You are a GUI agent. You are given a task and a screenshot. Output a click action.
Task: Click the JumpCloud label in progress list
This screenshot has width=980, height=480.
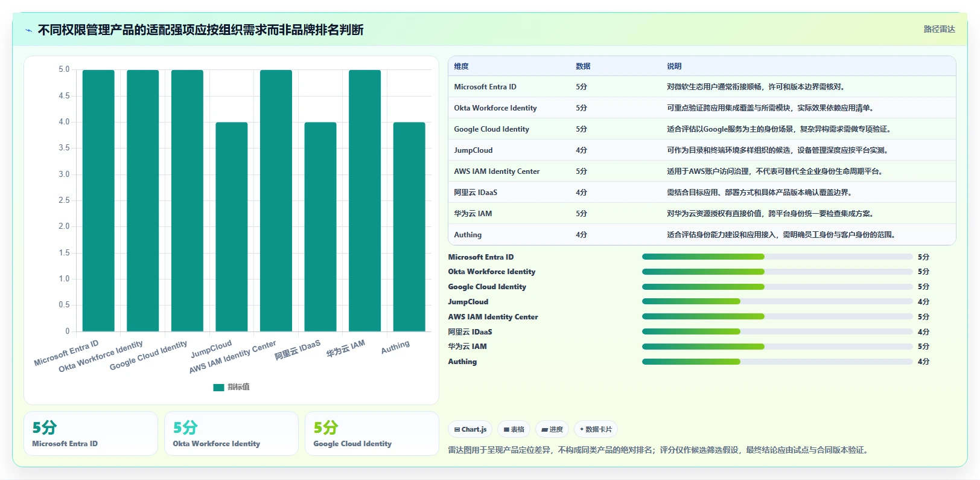coord(468,302)
